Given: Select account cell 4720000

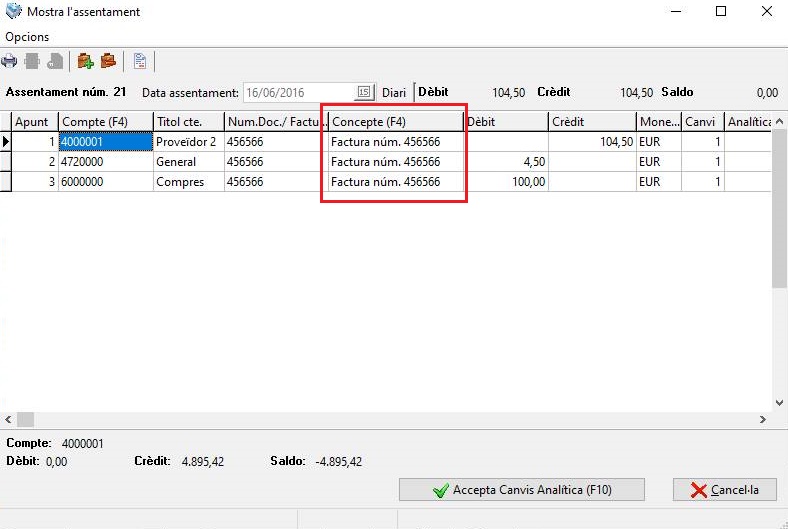Looking at the screenshot, I should click(106, 162).
